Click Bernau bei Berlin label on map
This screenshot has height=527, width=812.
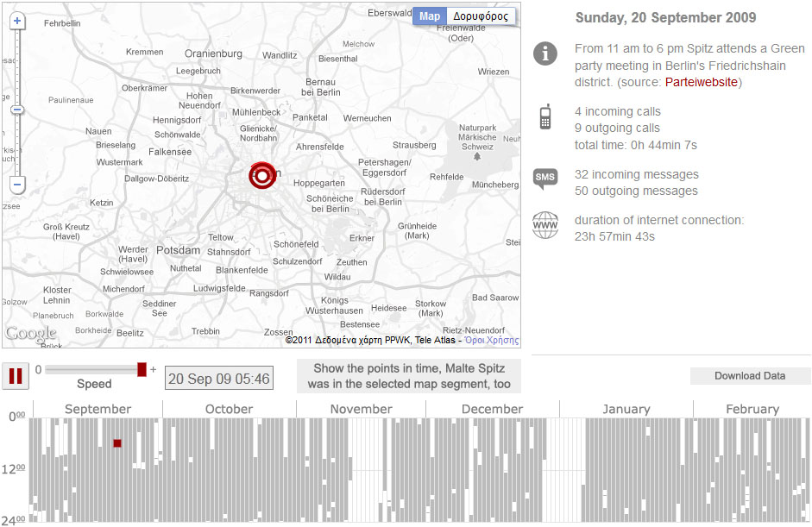click(x=320, y=87)
